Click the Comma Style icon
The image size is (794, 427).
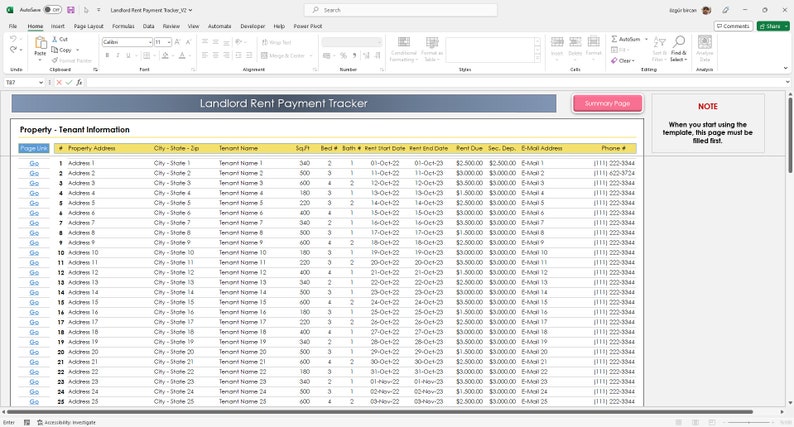(354, 55)
